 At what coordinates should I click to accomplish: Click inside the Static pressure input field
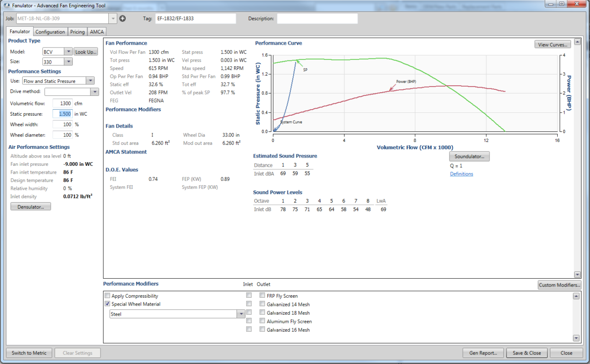pyautogui.click(x=63, y=113)
